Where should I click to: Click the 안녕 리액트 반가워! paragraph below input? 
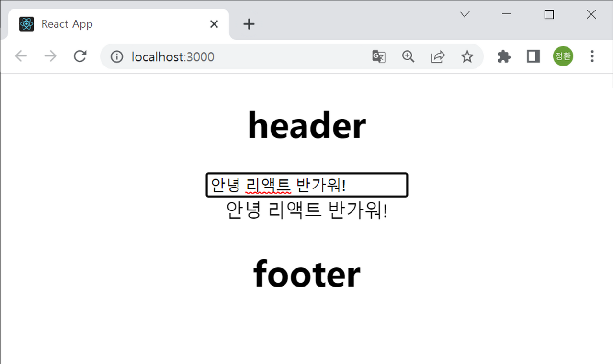307,210
